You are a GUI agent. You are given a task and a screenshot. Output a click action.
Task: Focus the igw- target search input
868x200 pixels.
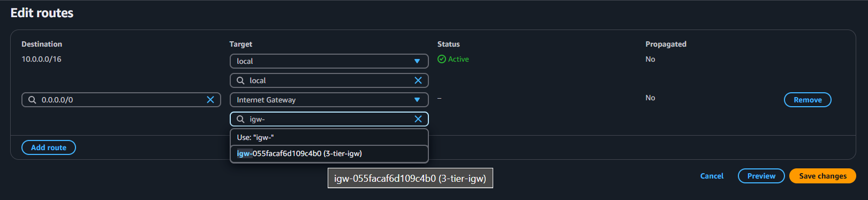[329, 119]
